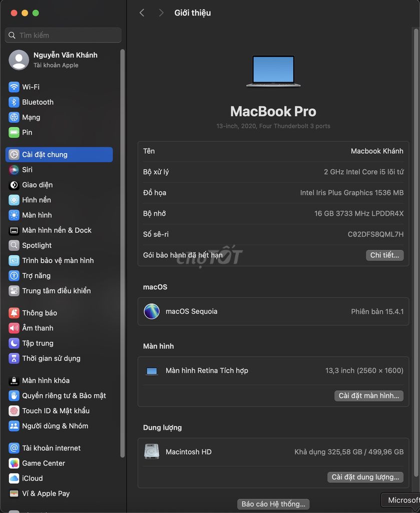The width and height of the screenshot is (420, 513).
Task: Click Cài đặt dung lượng... button
Action: click(365, 477)
